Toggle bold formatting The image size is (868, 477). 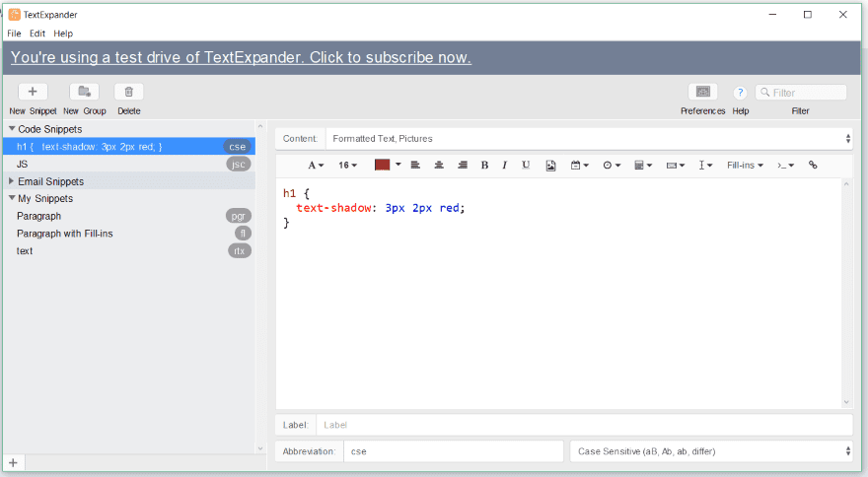(x=484, y=166)
